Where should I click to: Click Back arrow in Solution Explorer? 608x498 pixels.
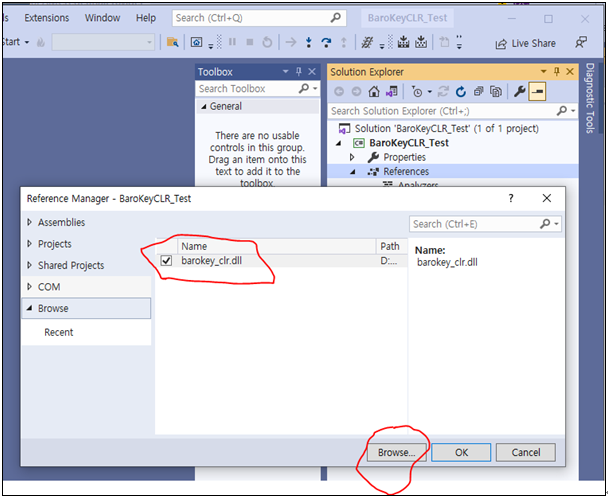pyautogui.click(x=339, y=92)
